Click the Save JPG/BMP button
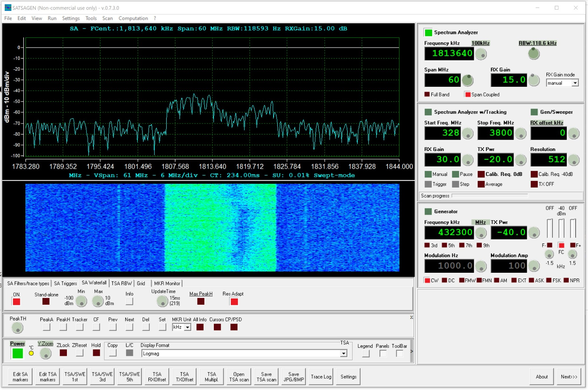 294,377
